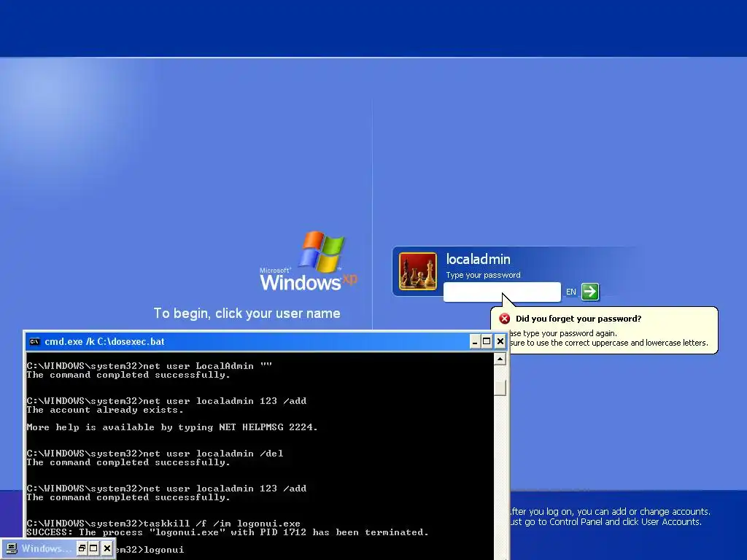The height and width of the screenshot is (560, 747).
Task: Click the Windows XP logo
Action: [x=309, y=261]
